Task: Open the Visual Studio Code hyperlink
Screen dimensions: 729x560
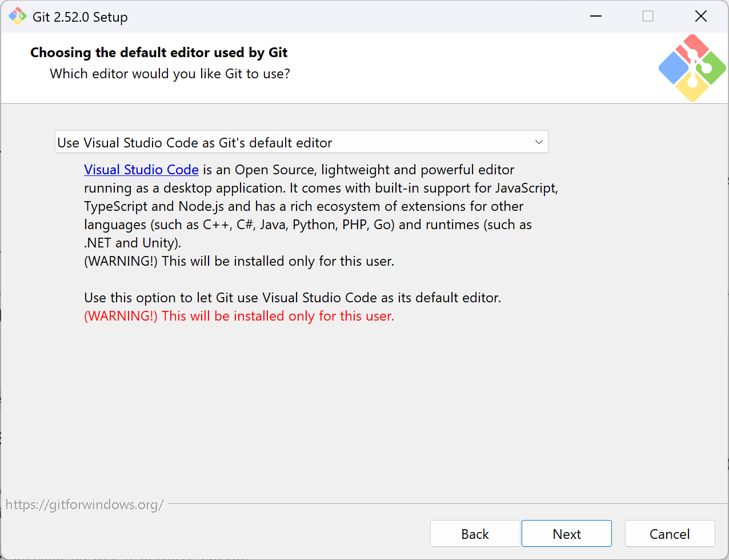Action: (x=141, y=170)
